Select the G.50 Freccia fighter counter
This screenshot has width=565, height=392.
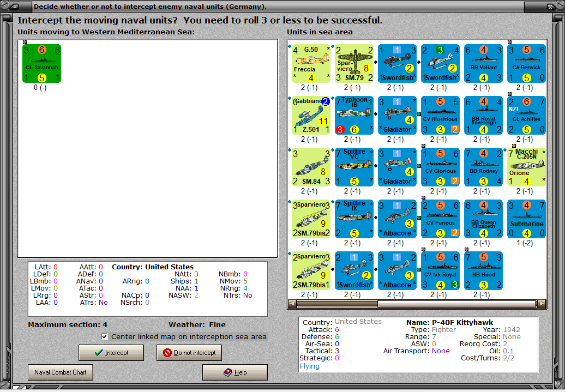[311, 63]
